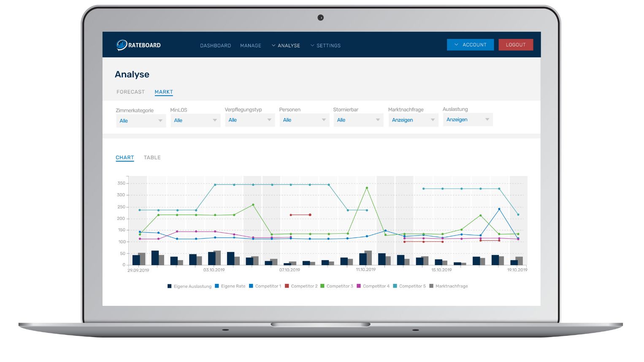644x362 pixels.
Task: Click Competitor 3 peak point near 11.10.2019
Action: 367,188
